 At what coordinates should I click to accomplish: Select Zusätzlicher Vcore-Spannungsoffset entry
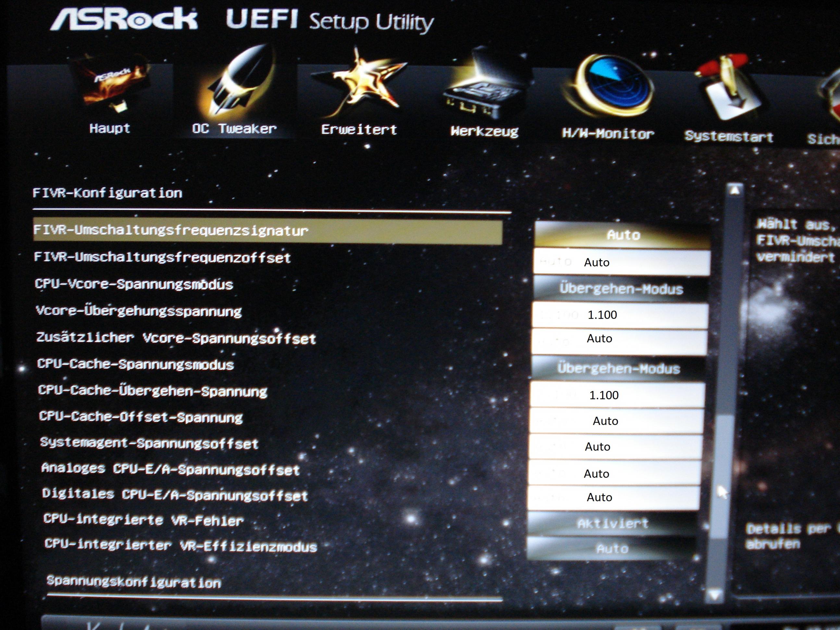coord(176,338)
